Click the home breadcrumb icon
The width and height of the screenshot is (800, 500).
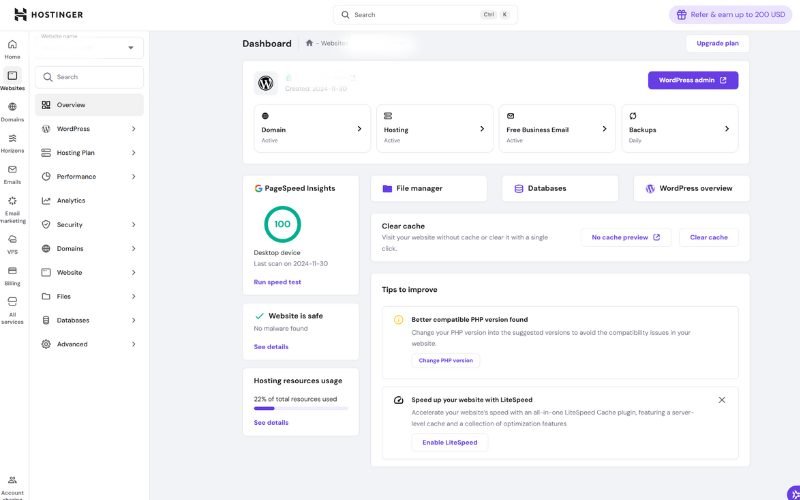pyautogui.click(x=309, y=43)
